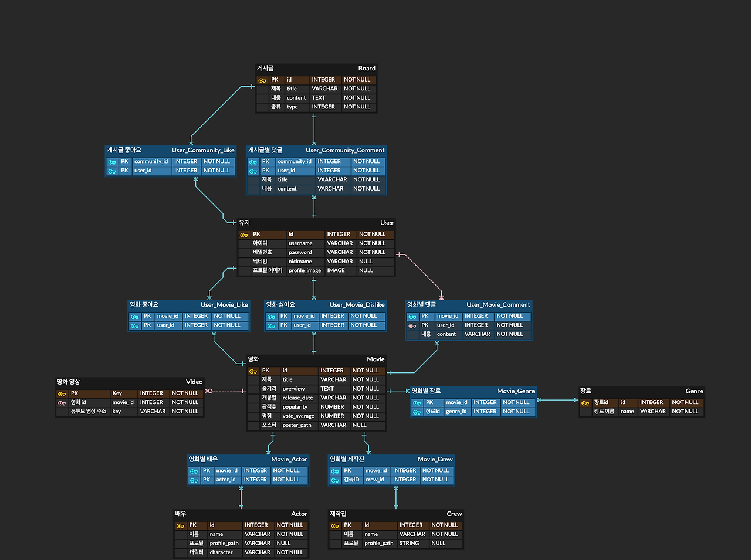This screenshot has height=560, width=751.
Task: Click the 'type' column name in Board table
Action: [292, 107]
